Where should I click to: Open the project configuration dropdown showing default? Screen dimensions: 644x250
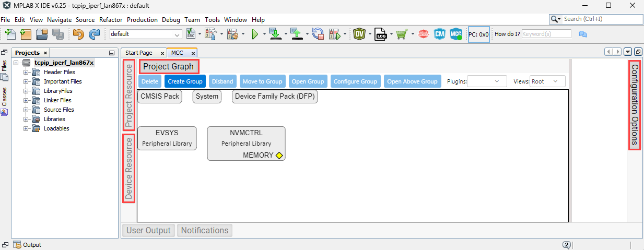coord(145,34)
